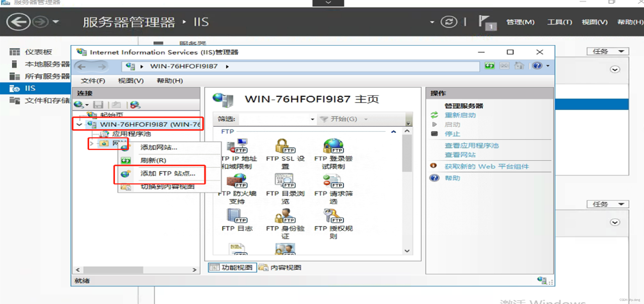Click the up-folder icon in connections toolbar
This screenshot has width=644, height=304.
116,105
